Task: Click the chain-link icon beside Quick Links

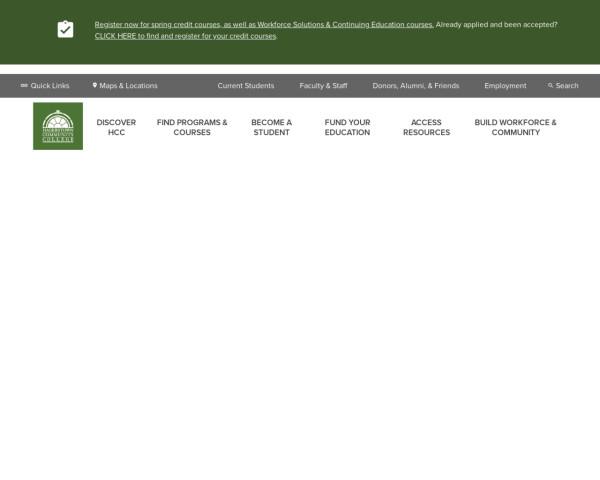Action: [24, 85]
